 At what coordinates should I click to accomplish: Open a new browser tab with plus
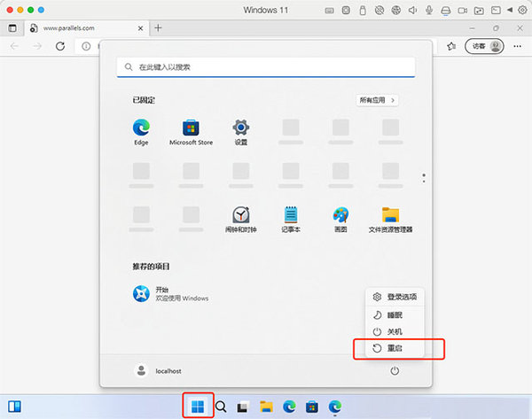158,27
